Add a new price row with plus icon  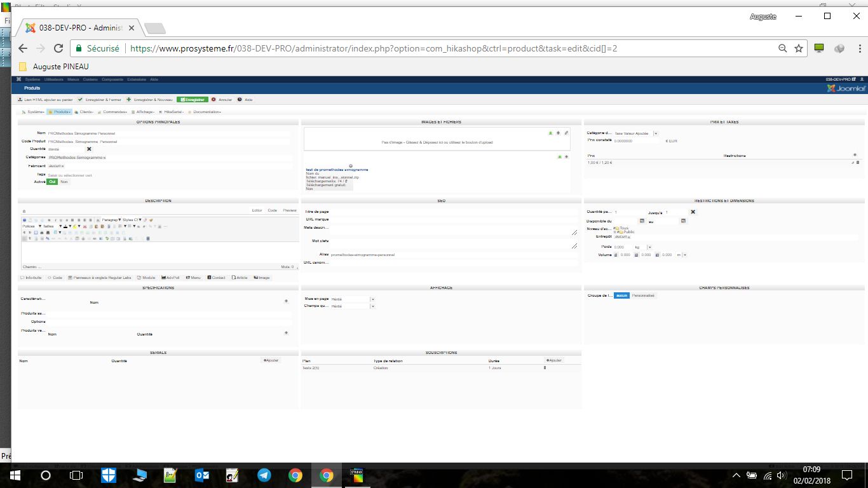click(855, 155)
